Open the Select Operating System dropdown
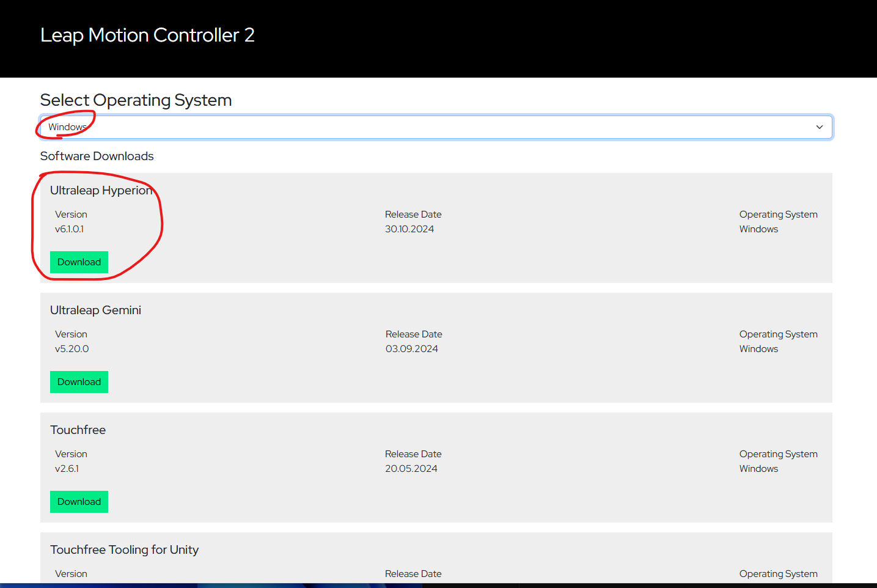This screenshot has height=588, width=877. [435, 127]
